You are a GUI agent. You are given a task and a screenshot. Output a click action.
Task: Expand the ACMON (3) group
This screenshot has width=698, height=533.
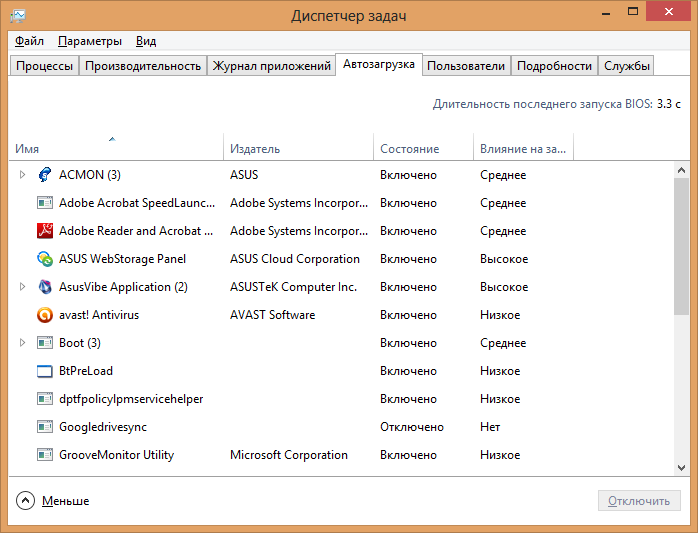[22, 175]
